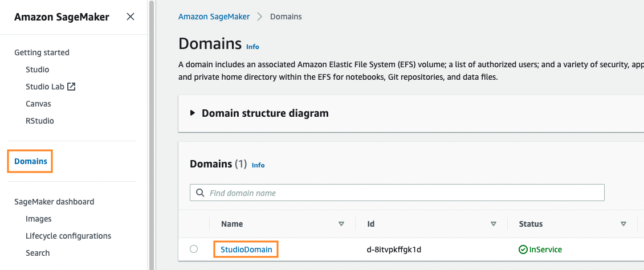
Task: Click the sort arrow in the Id column
Action: click(x=494, y=224)
